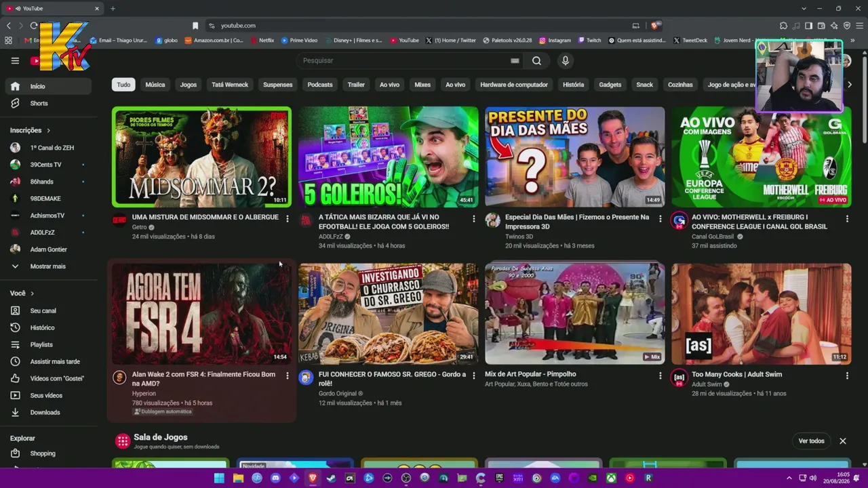Viewport: 868px width, 488px height.
Task: Click the volume icon in system tray
Action: pyautogui.click(x=813, y=478)
